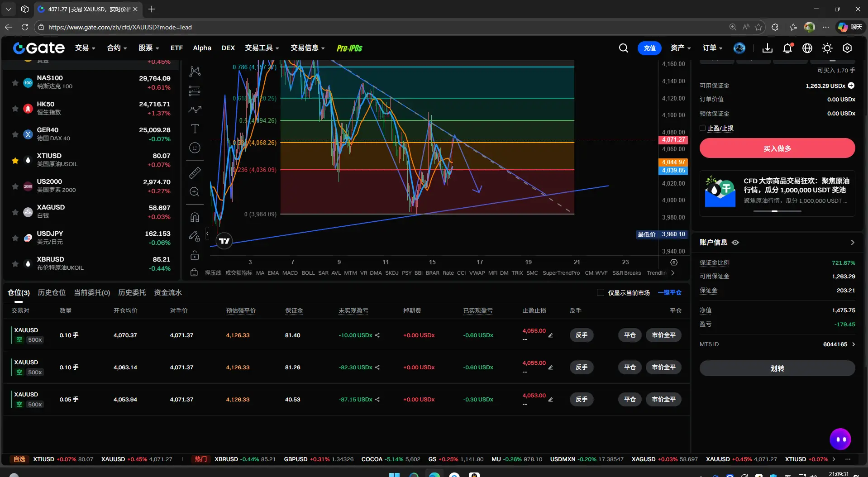868x477 pixels.
Task: Hide account info via eye icon
Action: 735,243
